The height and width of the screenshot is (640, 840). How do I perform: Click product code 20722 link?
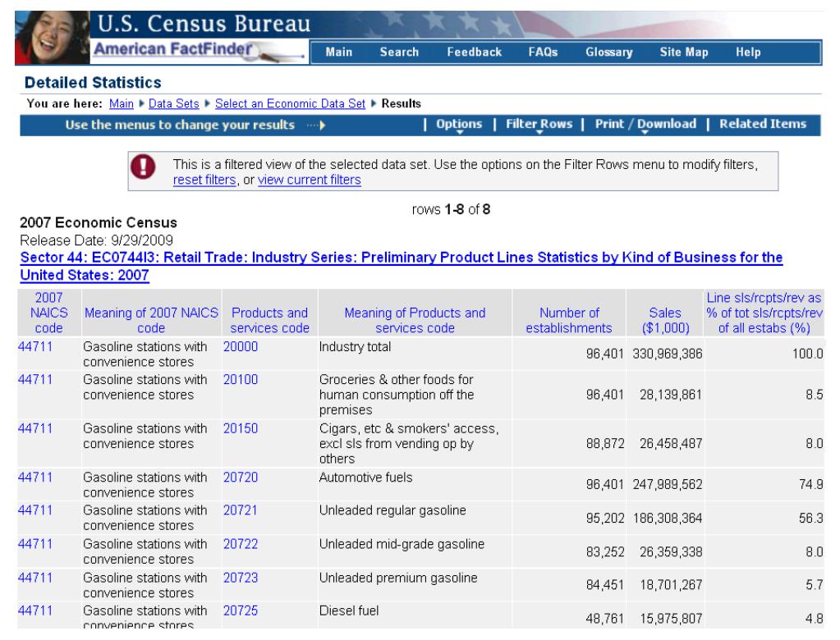click(241, 544)
